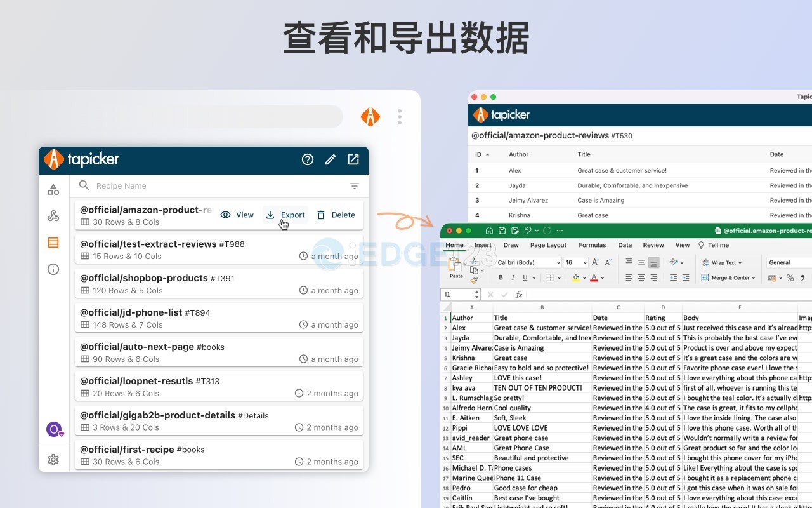Viewport: 812px width, 508px height.
Task: Click the Format Painter brush in Excel
Action: point(474,280)
